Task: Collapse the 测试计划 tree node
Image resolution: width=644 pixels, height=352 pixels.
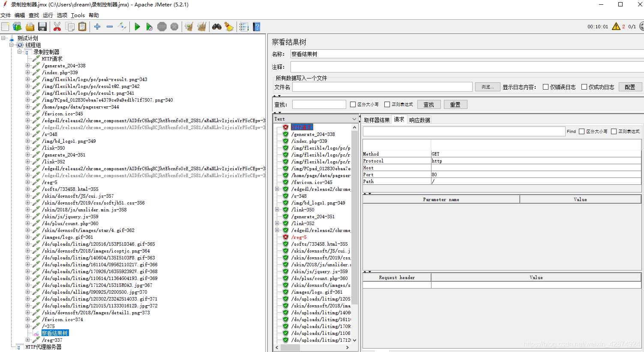Action: pyautogui.click(x=3, y=38)
